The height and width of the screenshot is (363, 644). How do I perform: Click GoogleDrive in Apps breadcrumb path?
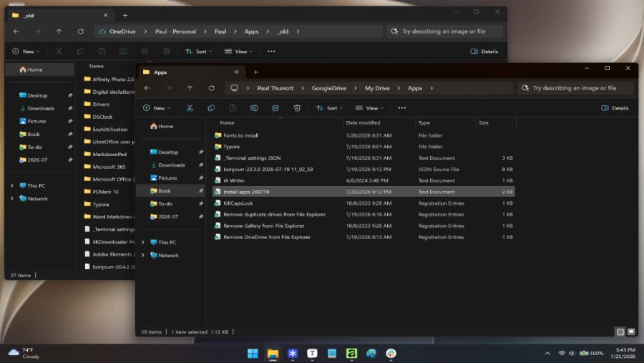(329, 88)
